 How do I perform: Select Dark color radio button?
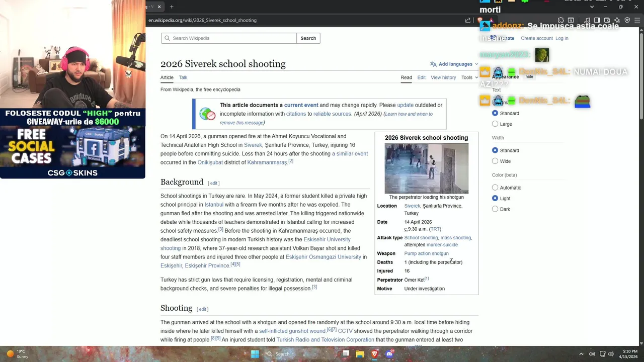[495, 209]
